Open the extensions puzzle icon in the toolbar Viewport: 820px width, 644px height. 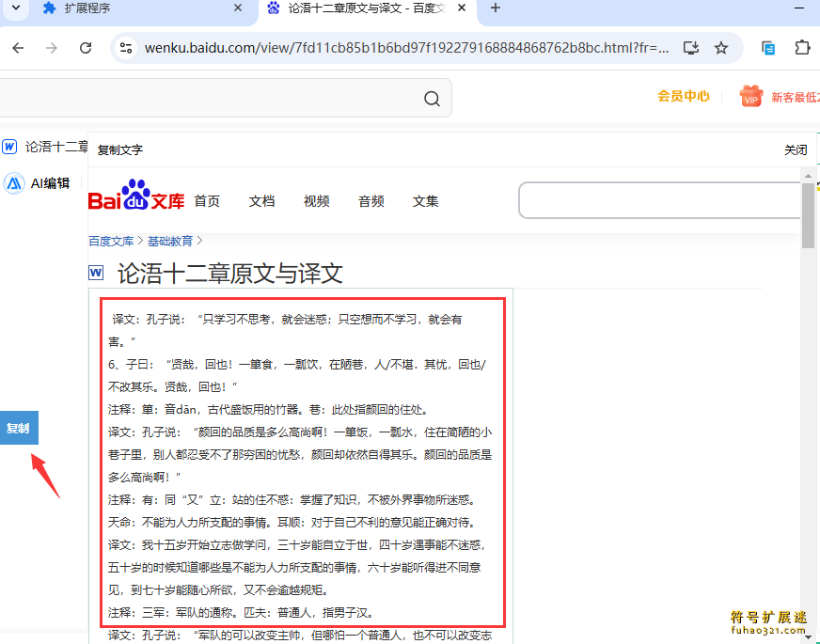click(x=802, y=48)
